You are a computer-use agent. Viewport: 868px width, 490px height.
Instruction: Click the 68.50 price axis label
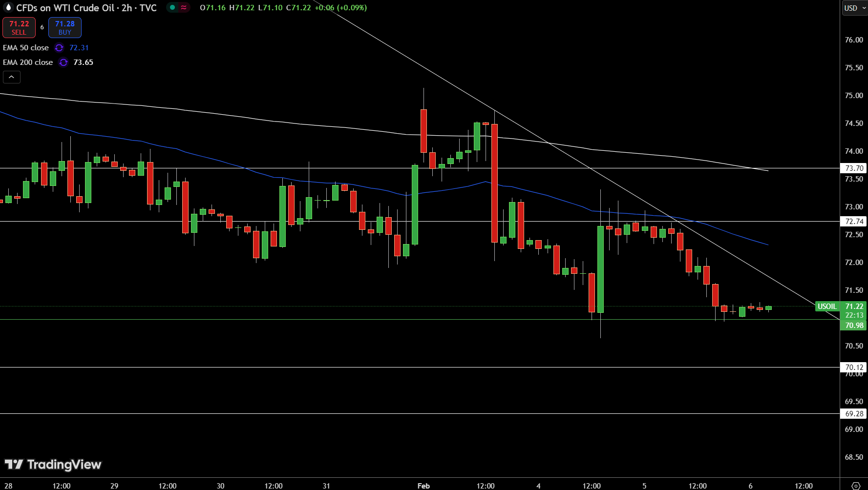(x=854, y=457)
